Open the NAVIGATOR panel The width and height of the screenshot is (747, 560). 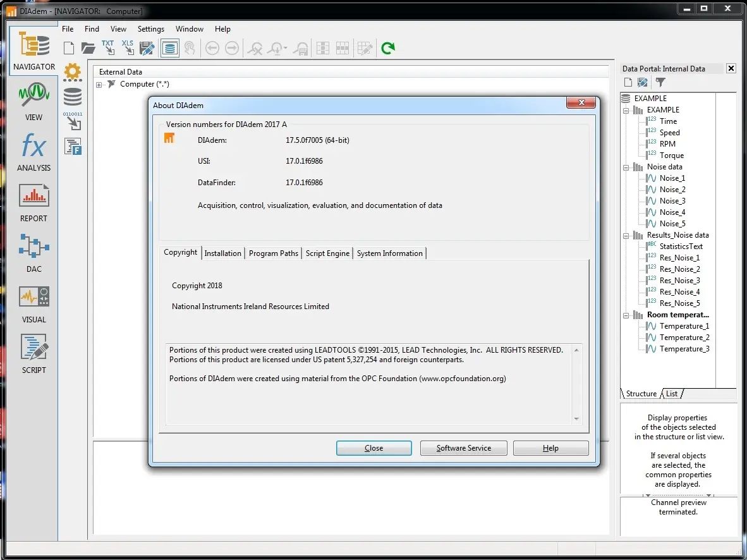point(34,51)
